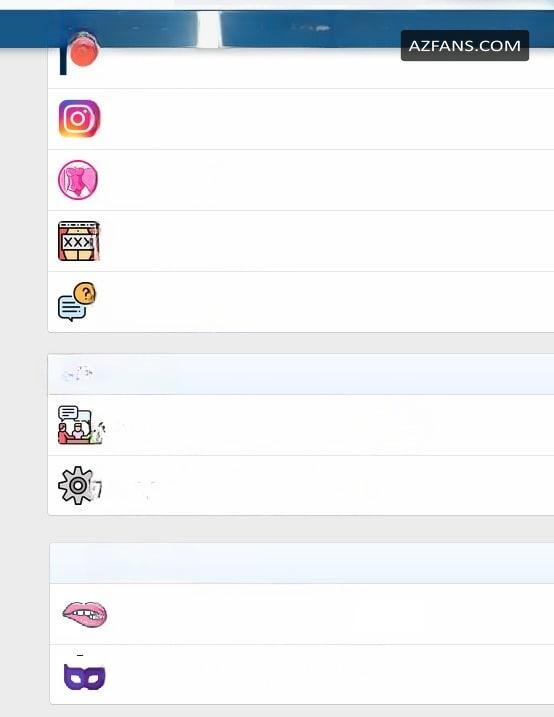This screenshot has width=554, height=717.
Task: Click the blue lined message bubble
Action: tap(71, 308)
